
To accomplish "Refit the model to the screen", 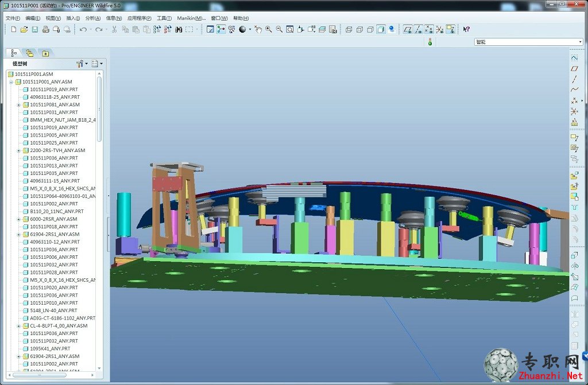I will (x=290, y=29).
